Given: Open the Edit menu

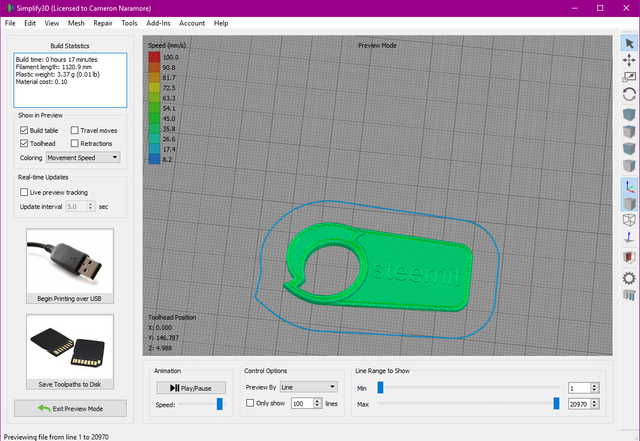Looking at the screenshot, I should click(30, 23).
